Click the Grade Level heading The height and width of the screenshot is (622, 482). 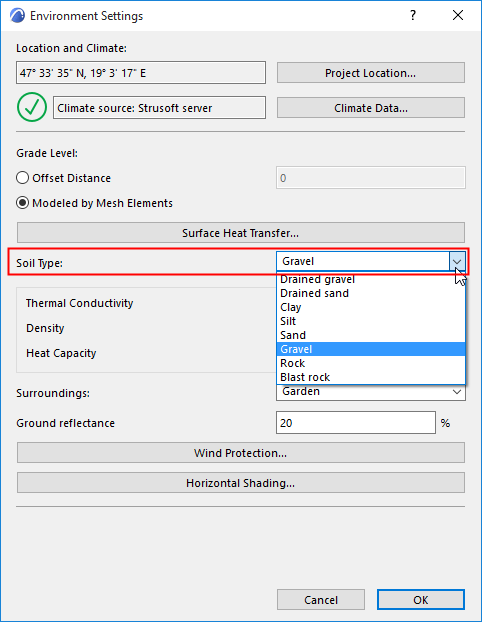(47, 153)
